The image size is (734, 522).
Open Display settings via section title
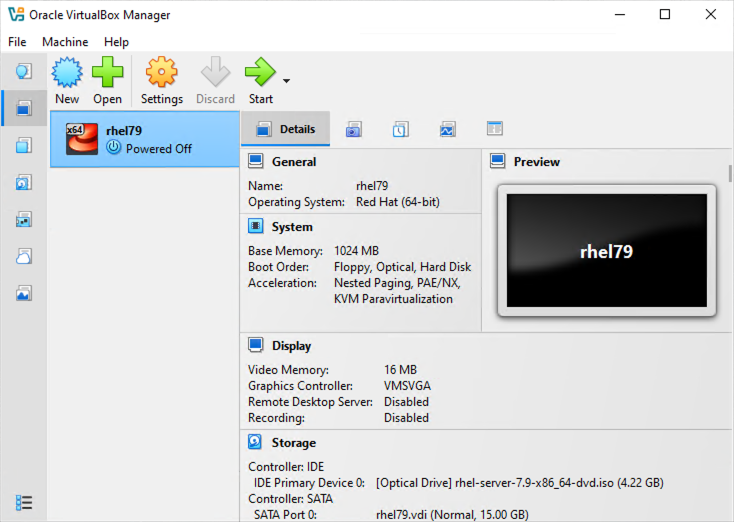(x=292, y=346)
